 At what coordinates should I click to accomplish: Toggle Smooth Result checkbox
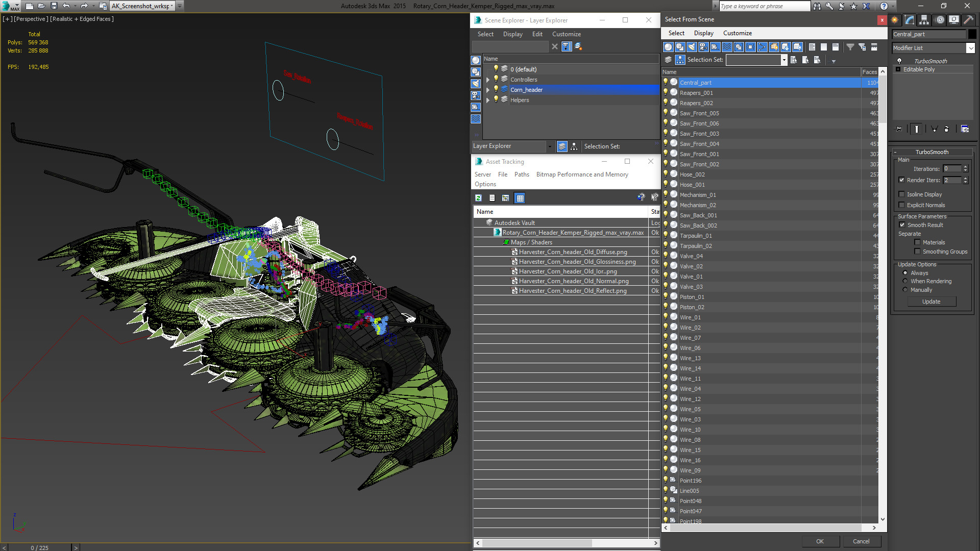click(x=902, y=225)
